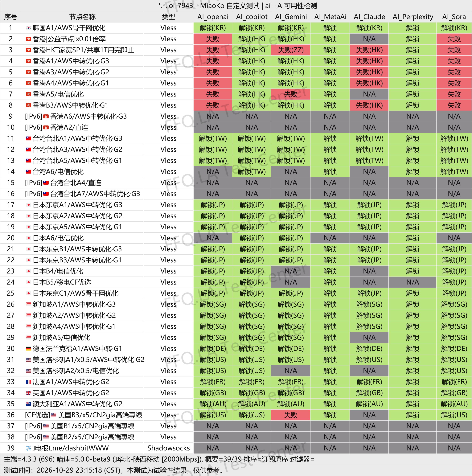Viewport: 472px width, 476px height.
Task: Click the Singapore flag beside 新加坡A5/电信优化
Action: (x=29, y=337)
